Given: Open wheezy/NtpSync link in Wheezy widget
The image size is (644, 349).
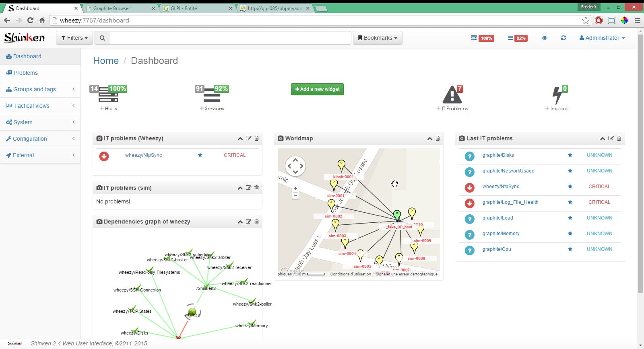Looking at the screenshot, I should (x=143, y=155).
